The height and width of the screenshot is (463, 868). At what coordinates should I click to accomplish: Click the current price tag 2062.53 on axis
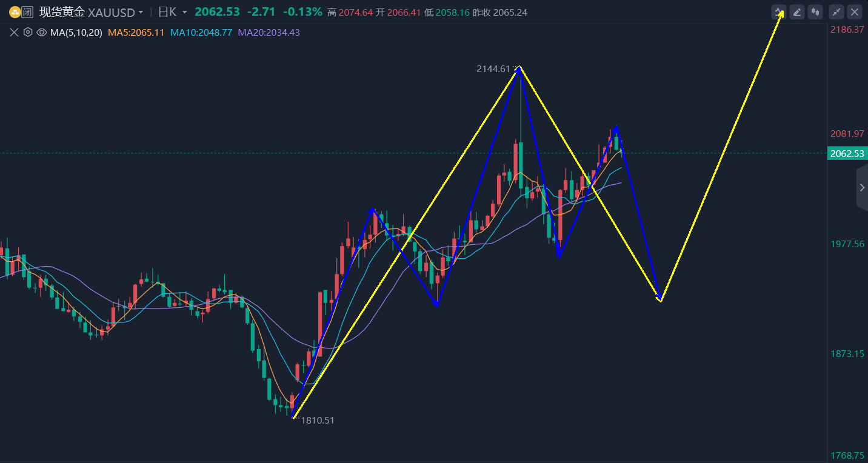pos(847,153)
